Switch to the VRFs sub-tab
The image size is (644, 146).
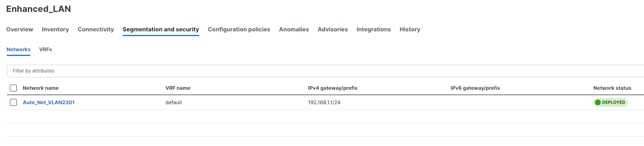(x=46, y=49)
